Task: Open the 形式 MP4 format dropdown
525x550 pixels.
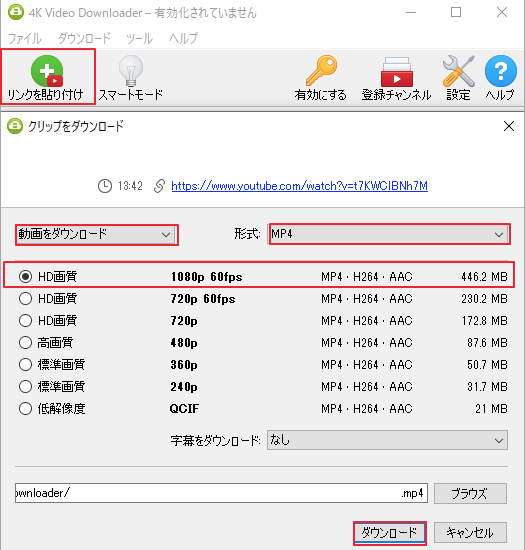Action: point(389,234)
